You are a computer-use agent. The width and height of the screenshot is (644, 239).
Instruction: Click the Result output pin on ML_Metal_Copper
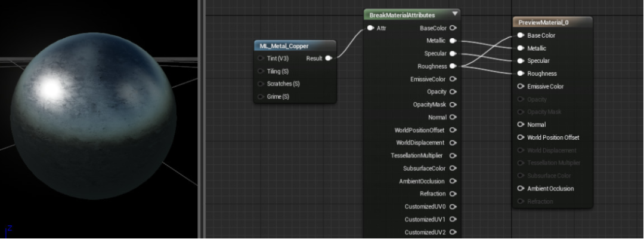click(329, 59)
